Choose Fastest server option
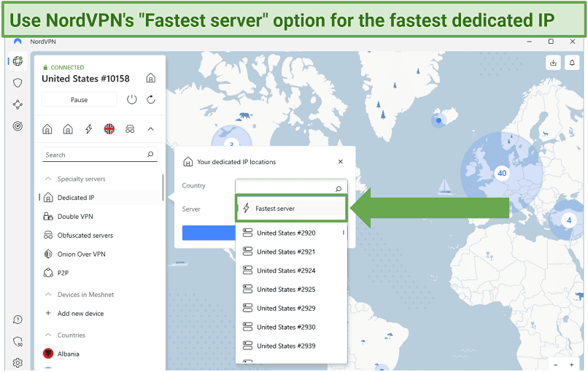This screenshot has height=372, width=588. (x=291, y=209)
